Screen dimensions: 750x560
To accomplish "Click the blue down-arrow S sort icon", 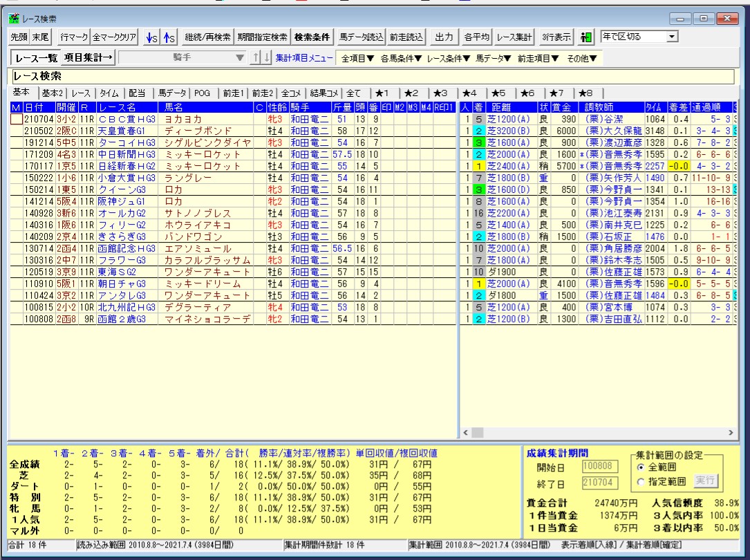I will coord(151,37).
